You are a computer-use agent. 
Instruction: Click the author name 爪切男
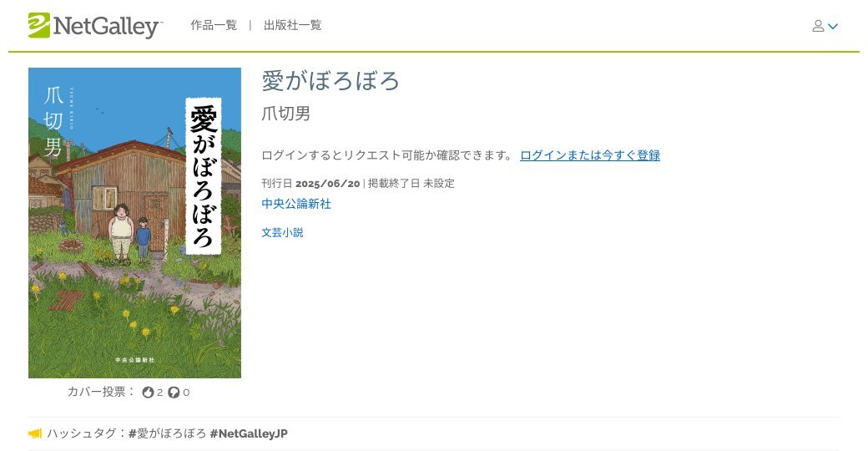point(285,114)
